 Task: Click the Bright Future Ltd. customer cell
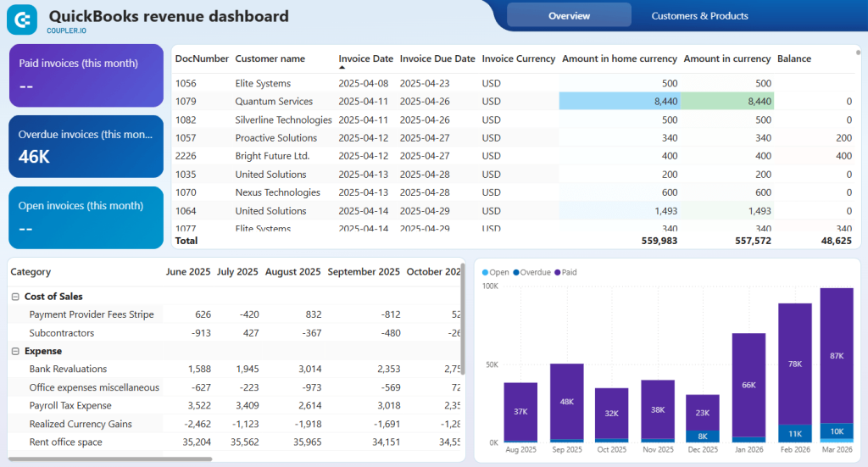[x=272, y=156]
